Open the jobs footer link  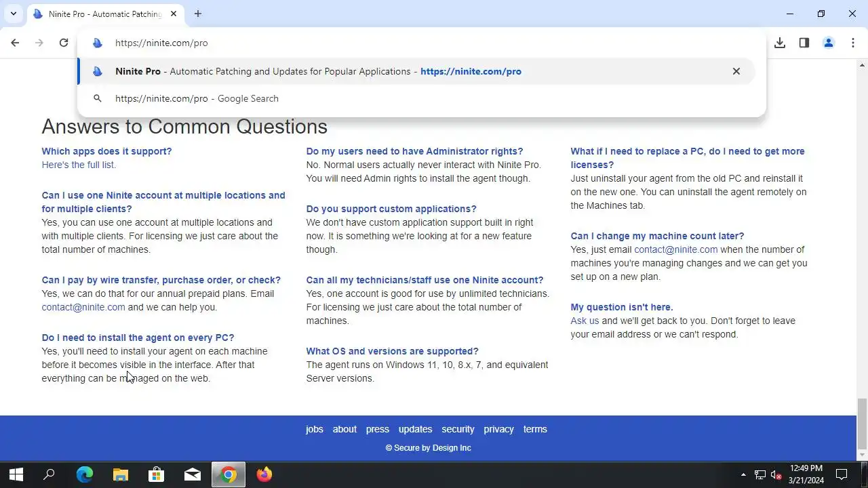tap(315, 429)
